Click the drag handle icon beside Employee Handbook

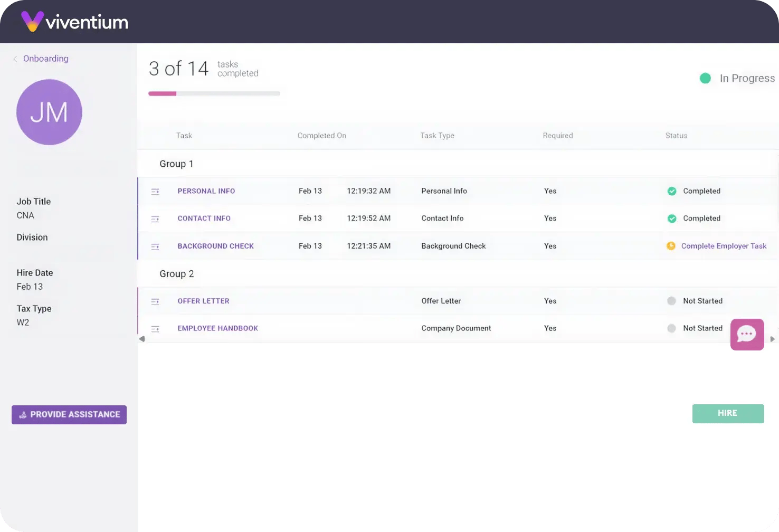[x=155, y=329]
